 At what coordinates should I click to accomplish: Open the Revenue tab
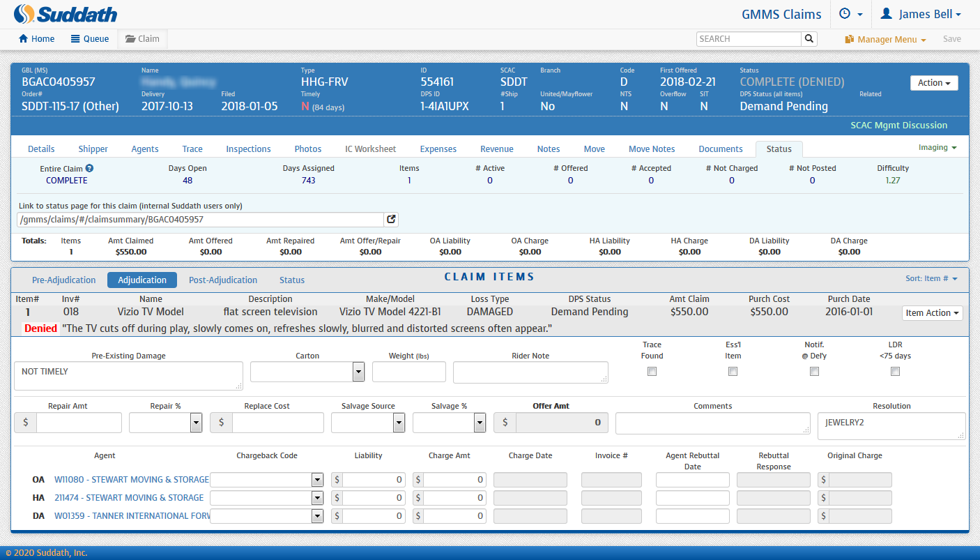click(497, 149)
